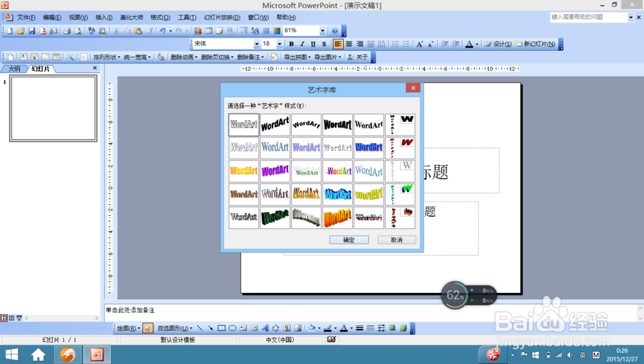Screen dimensions: 644x364
Task: Select the Rectangle drawing tool
Action: [222, 328]
